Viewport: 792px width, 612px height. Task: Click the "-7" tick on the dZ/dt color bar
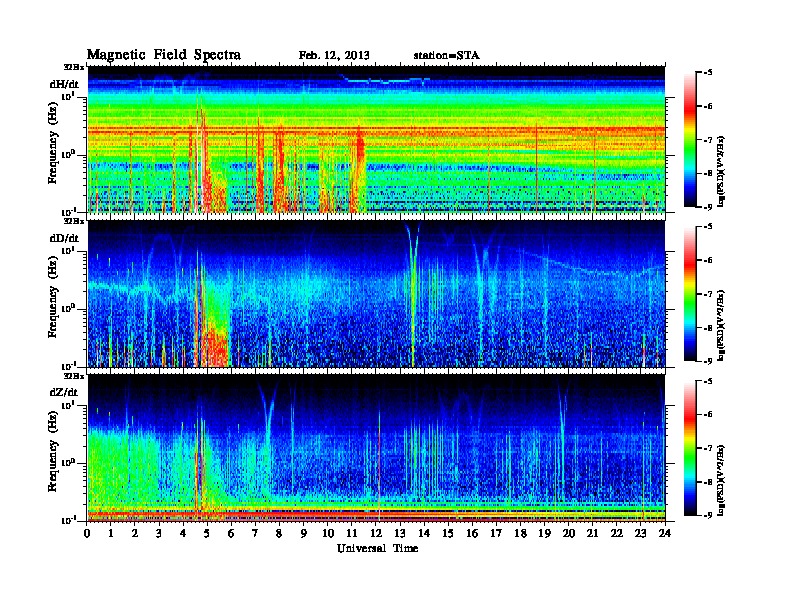[x=708, y=448]
